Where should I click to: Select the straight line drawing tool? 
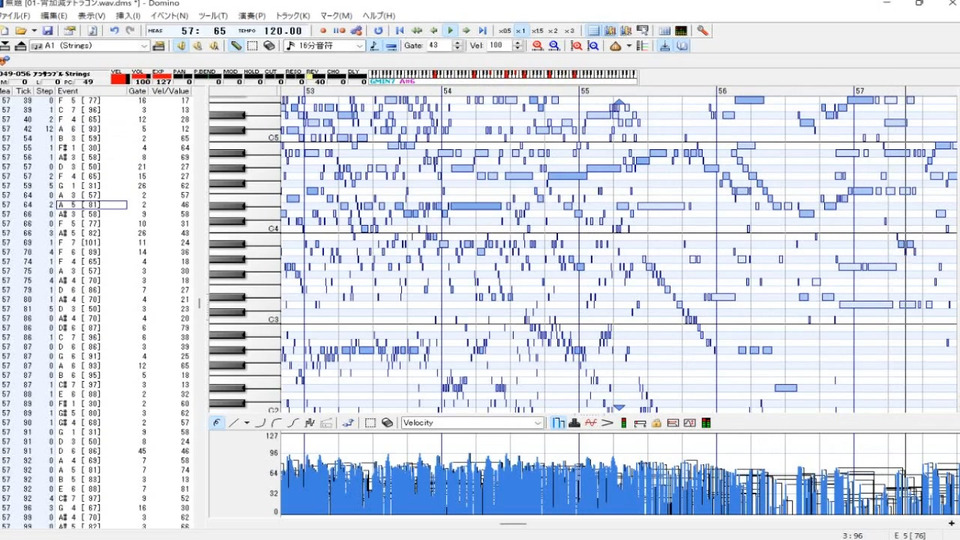pos(233,423)
